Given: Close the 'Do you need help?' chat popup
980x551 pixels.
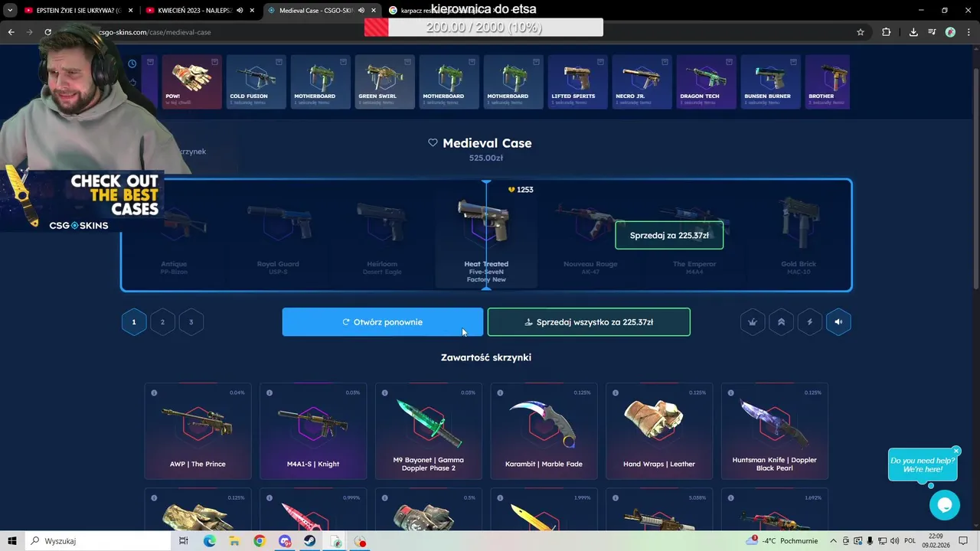Looking at the screenshot, I should pyautogui.click(x=956, y=452).
